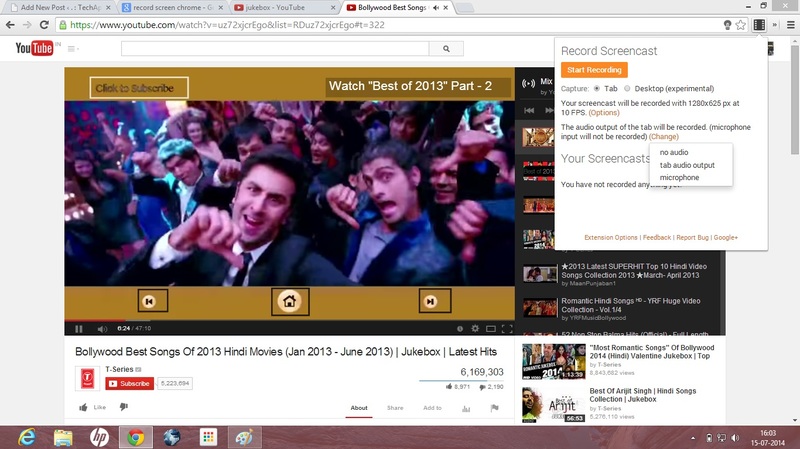Click the Screencastify film strip extension icon
Screen dimensions: 800x449
coord(759,24)
